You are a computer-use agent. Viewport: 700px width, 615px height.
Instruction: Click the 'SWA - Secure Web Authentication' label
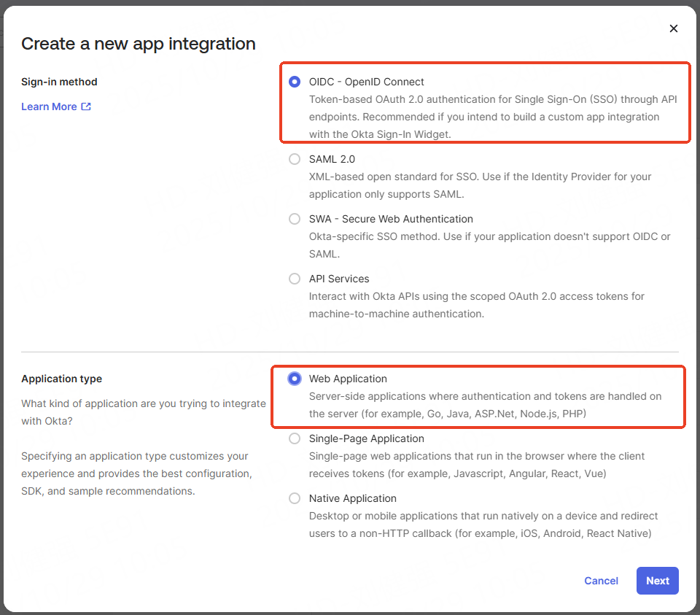click(x=391, y=219)
